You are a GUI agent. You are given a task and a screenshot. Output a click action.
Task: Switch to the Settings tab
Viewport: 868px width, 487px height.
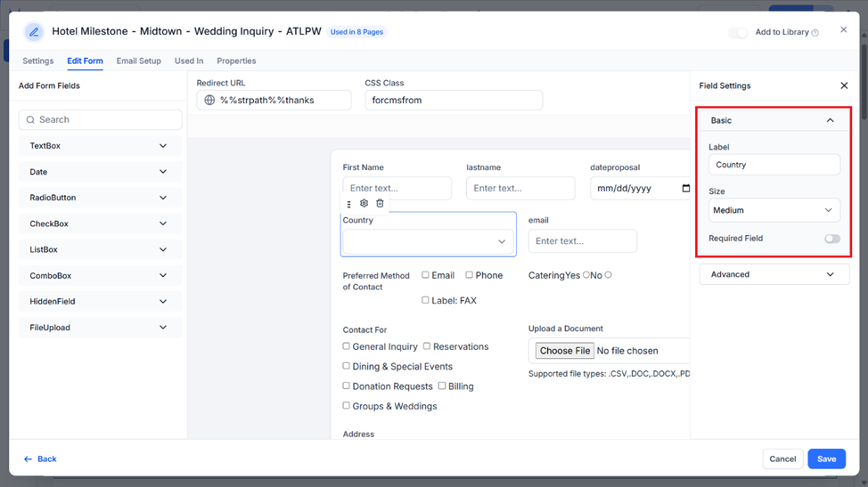coord(38,61)
